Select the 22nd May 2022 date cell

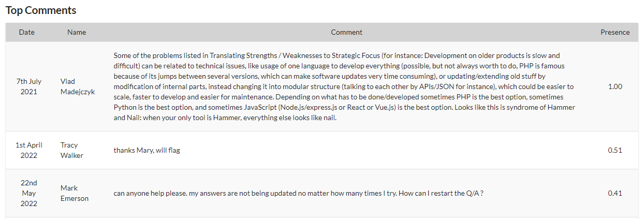click(29, 193)
